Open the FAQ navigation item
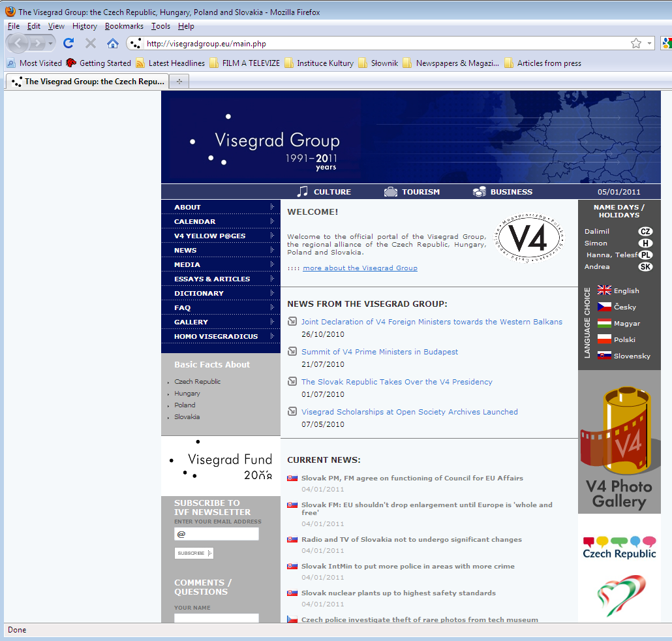672x641 pixels. pos(221,307)
